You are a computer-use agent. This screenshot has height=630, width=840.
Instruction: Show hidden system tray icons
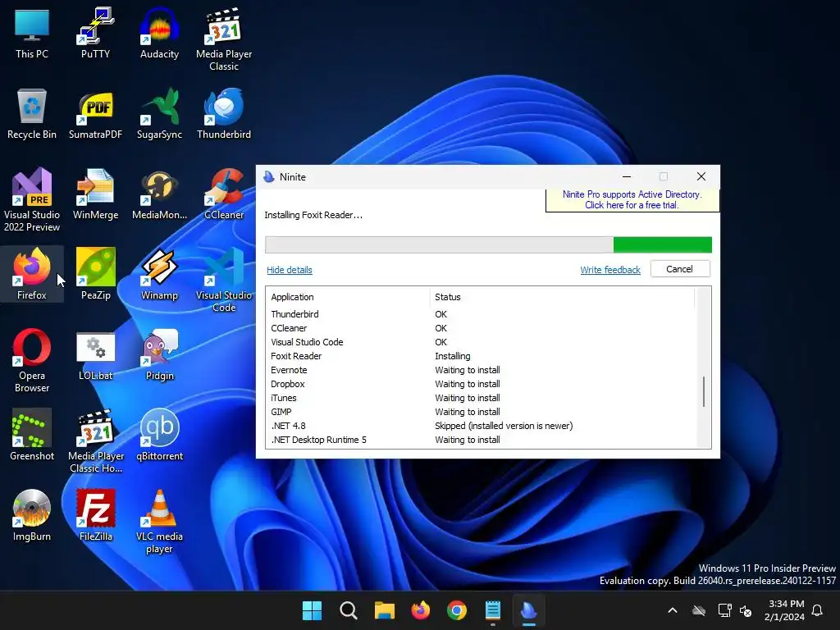(673, 610)
